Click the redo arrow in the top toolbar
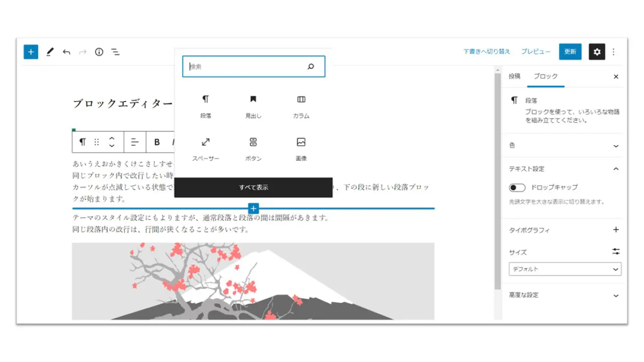Screen dimensions: 644x362 (x=83, y=52)
